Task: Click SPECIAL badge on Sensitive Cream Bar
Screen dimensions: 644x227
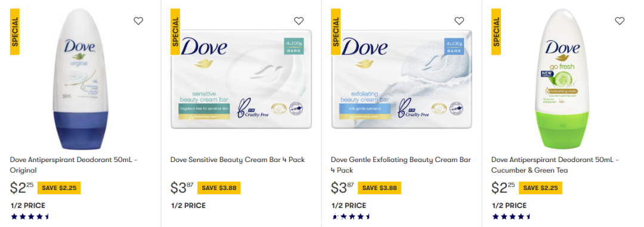Action: 175,32
